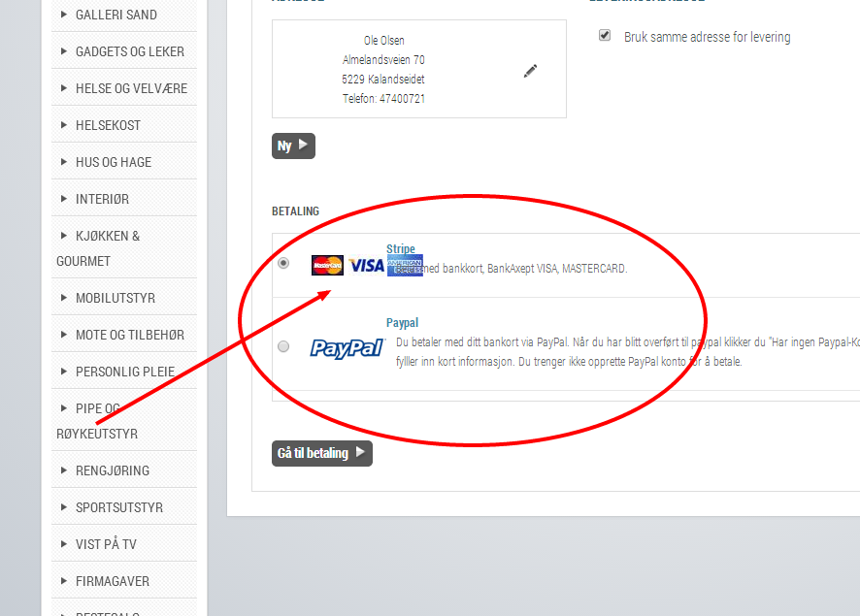Expand the VIST PÅ TV arrow
This screenshot has height=616, width=860.
tap(64, 543)
